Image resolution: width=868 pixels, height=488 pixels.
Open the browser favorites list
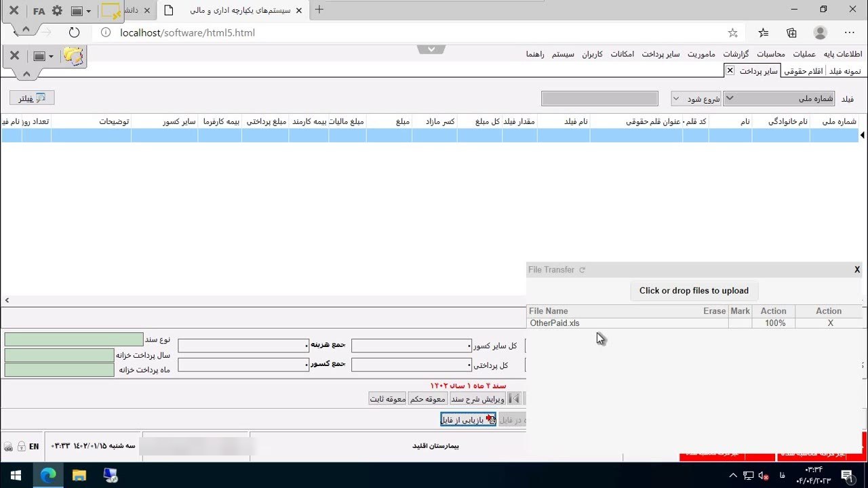pyautogui.click(x=764, y=33)
